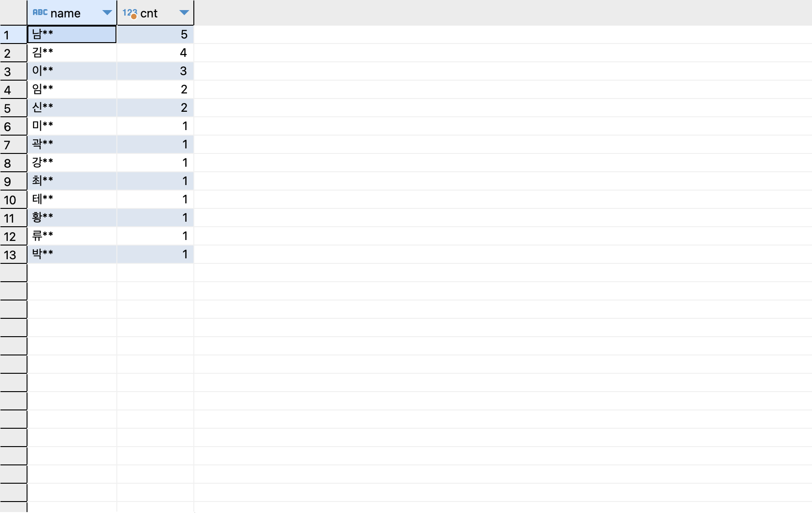Screen dimensions: 812x513
Task: Select row number 1 header
Action: pyautogui.click(x=13, y=35)
